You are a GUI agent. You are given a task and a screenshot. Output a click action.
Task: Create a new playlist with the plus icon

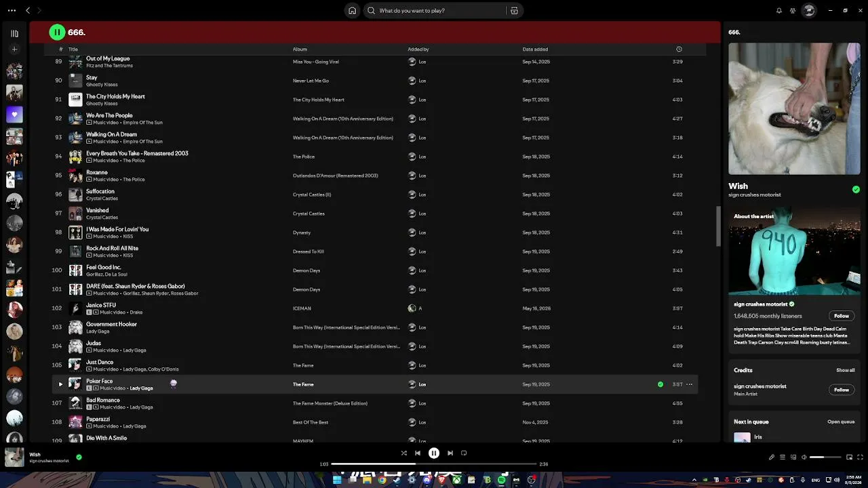(x=14, y=49)
